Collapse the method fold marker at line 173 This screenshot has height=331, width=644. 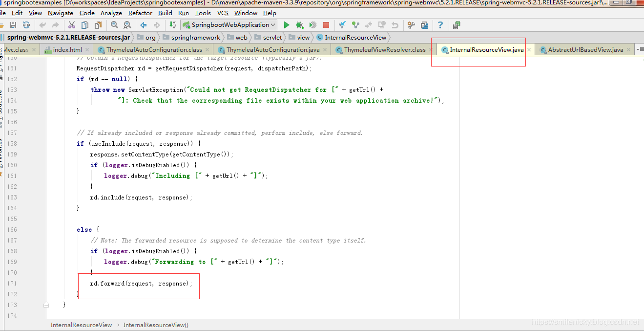(x=46, y=305)
